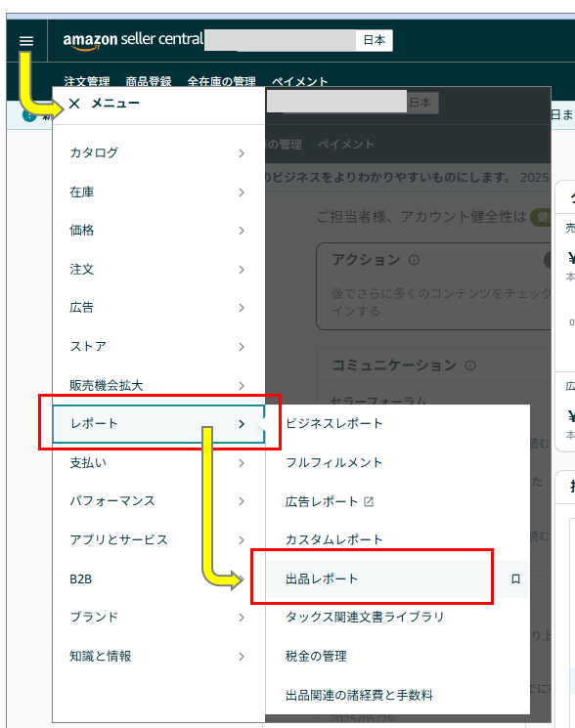Select the レポート menu item
The width and height of the screenshot is (575, 728).
(x=158, y=424)
